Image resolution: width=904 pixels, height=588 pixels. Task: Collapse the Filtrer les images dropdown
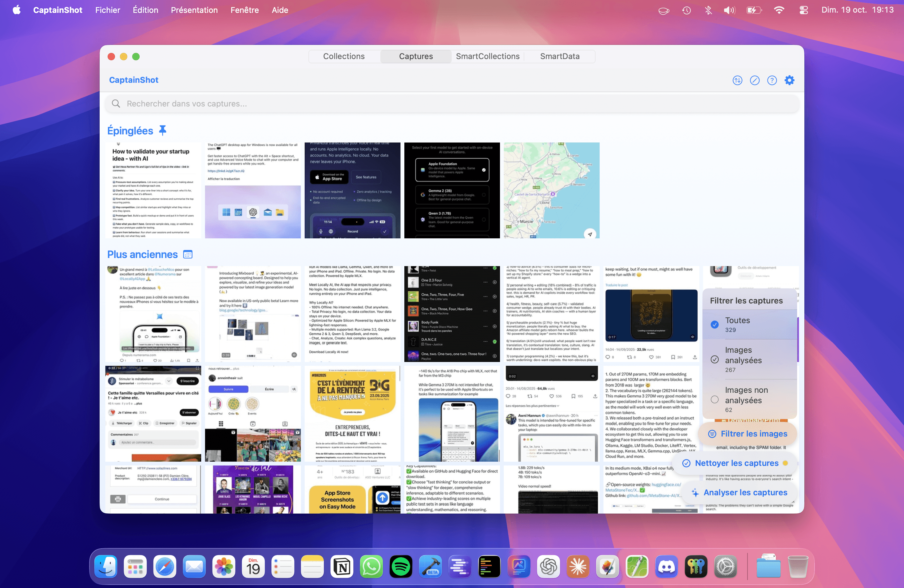point(747,434)
